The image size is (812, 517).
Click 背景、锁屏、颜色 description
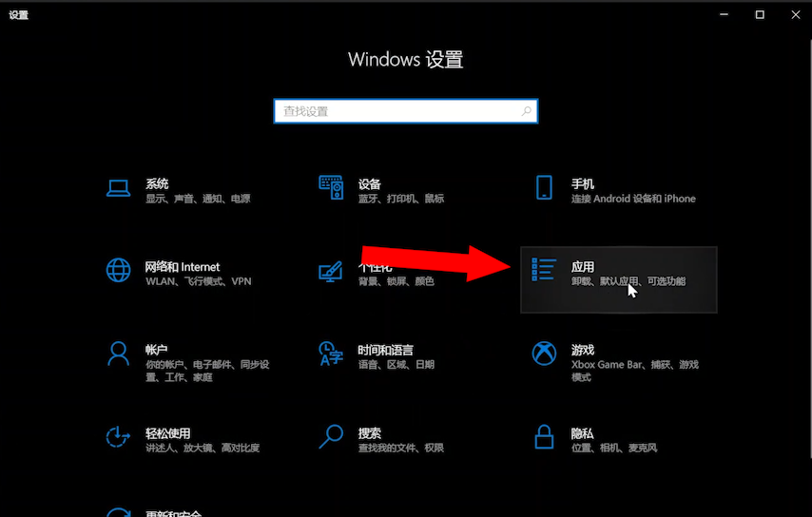pos(396,281)
